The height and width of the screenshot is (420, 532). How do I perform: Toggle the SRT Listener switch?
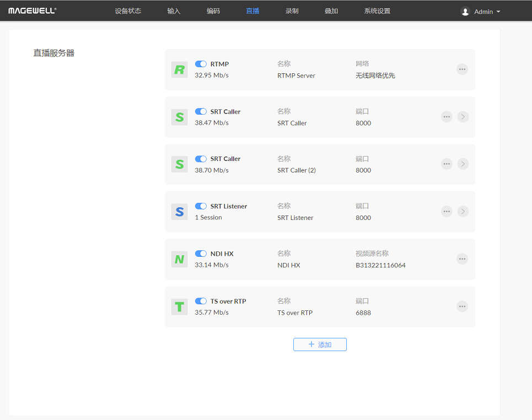pos(201,206)
